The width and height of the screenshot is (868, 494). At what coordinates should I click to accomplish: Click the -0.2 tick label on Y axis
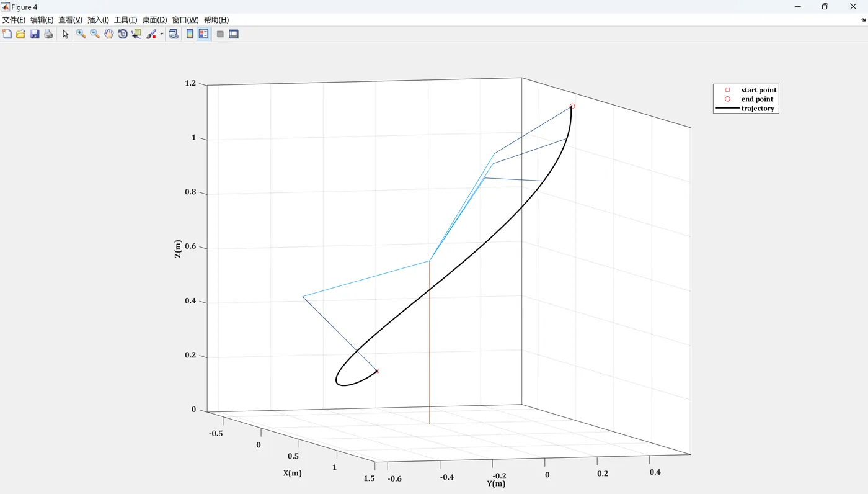[x=498, y=476]
